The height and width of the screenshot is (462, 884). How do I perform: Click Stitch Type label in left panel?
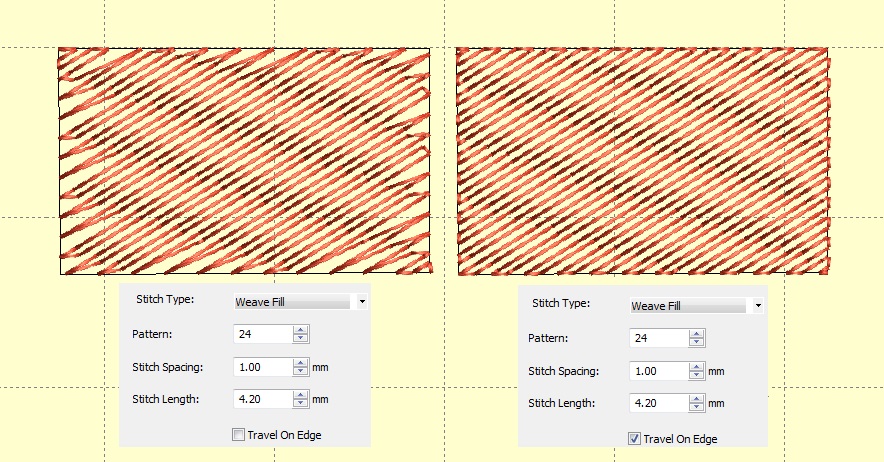165,300
